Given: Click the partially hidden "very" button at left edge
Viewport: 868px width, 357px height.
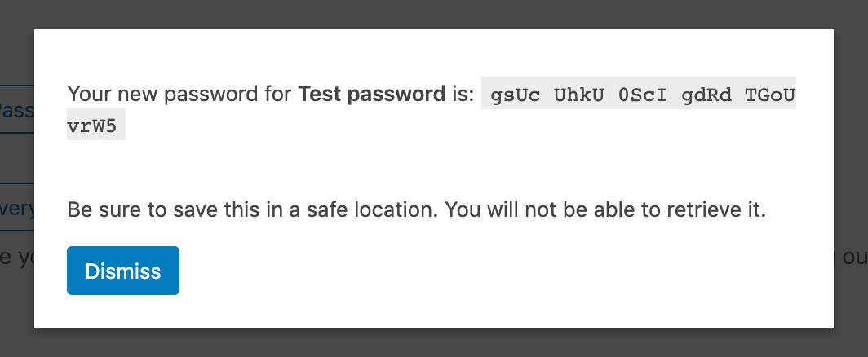Looking at the screenshot, I should (x=17, y=209).
